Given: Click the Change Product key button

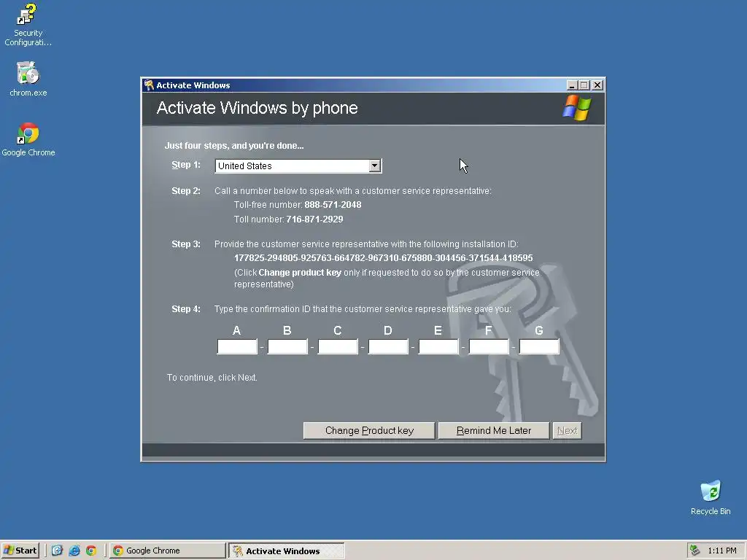Looking at the screenshot, I should click(369, 430).
